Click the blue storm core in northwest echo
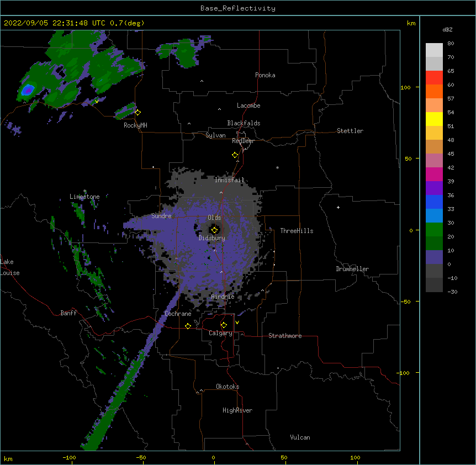 point(28,90)
